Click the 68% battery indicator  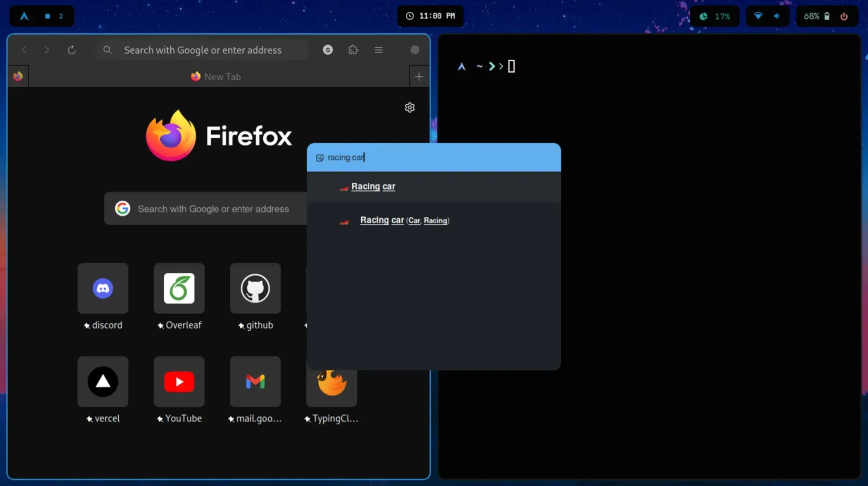(816, 16)
